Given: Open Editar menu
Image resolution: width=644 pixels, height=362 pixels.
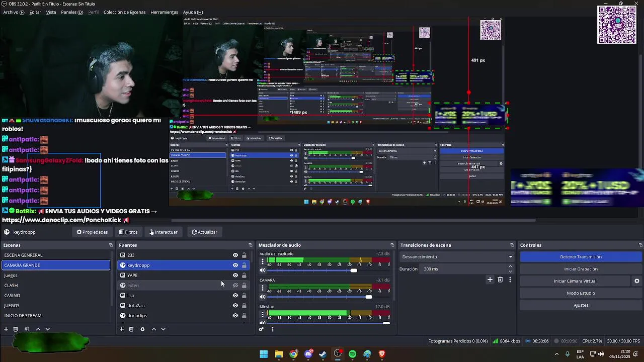Looking at the screenshot, I should pyautogui.click(x=35, y=12).
